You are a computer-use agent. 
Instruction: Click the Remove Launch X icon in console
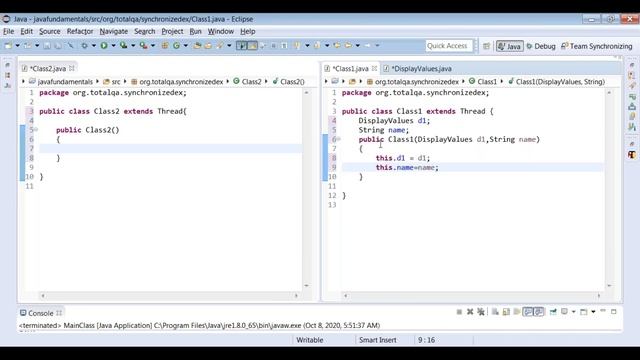470,312
